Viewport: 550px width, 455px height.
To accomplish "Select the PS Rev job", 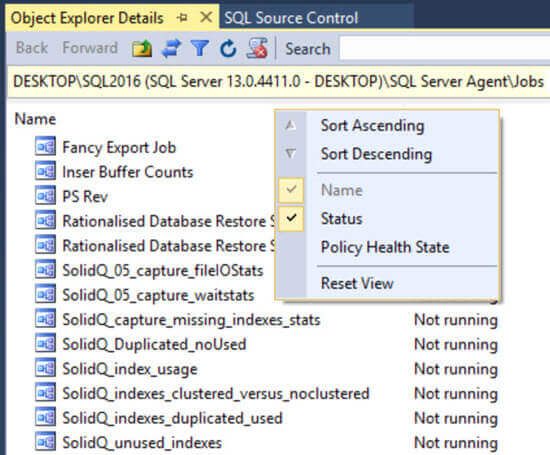I will (x=85, y=196).
